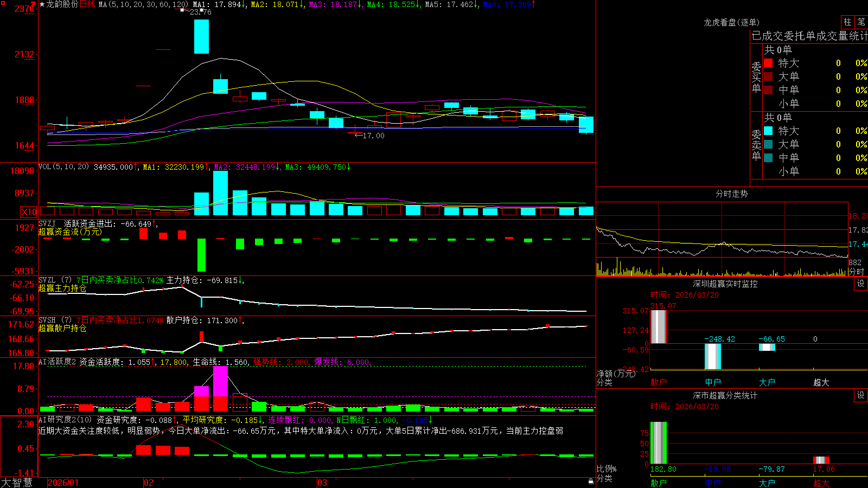Click the red 特大 buy-order color swatch
This screenshot has width=868, height=488.
point(768,63)
